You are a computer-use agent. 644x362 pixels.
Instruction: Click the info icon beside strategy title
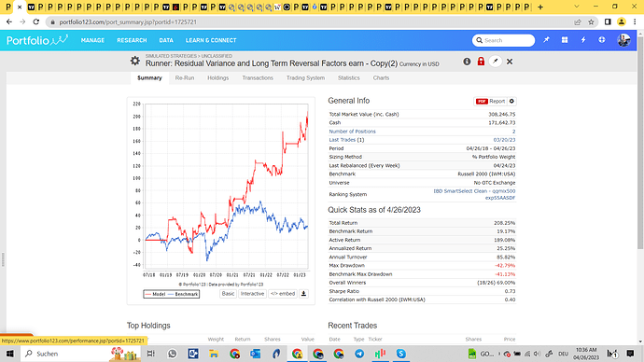pyautogui.click(x=467, y=62)
